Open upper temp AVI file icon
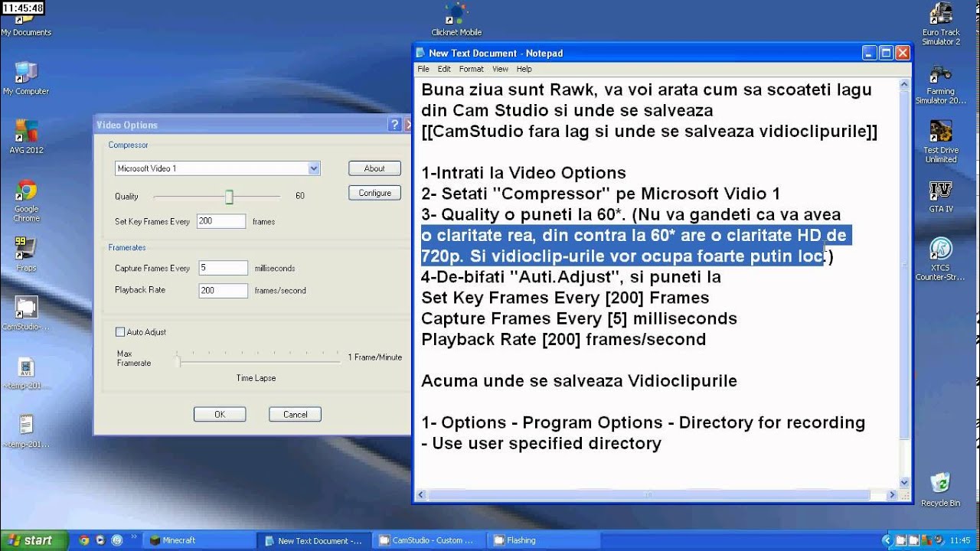 [26, 373]
